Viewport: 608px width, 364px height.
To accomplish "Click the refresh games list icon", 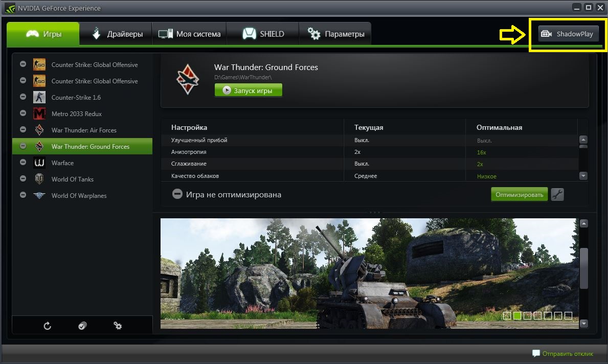I will (48, 326).
